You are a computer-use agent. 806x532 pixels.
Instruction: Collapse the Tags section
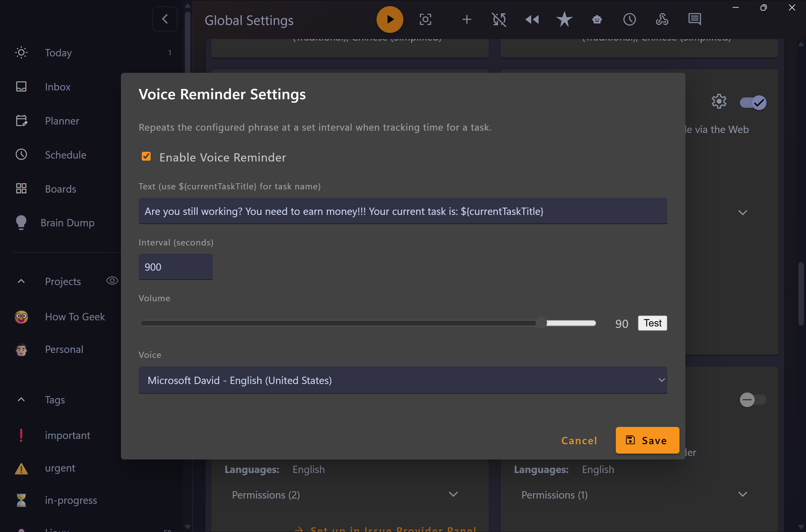(21, 400)
